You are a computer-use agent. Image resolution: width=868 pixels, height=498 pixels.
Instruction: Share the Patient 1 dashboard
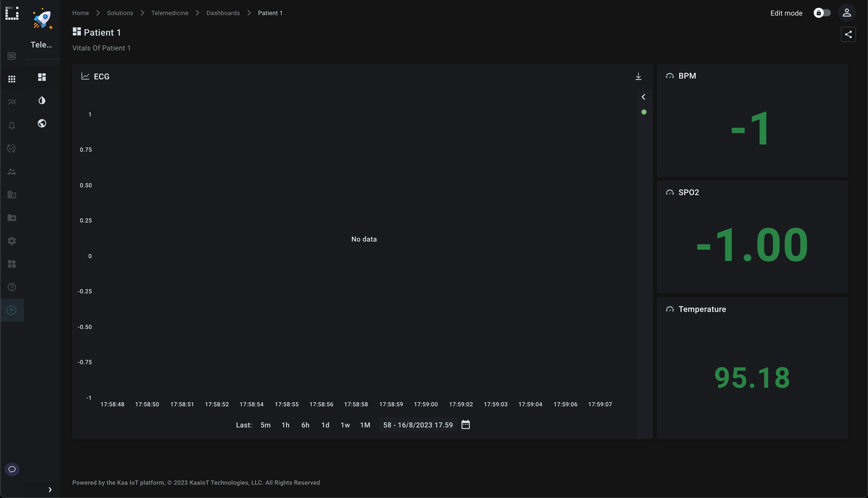coord(848,34)
